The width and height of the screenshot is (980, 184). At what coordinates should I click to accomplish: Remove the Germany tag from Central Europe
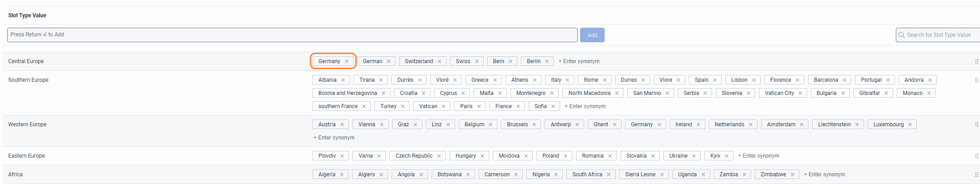(x=347, y=61)
